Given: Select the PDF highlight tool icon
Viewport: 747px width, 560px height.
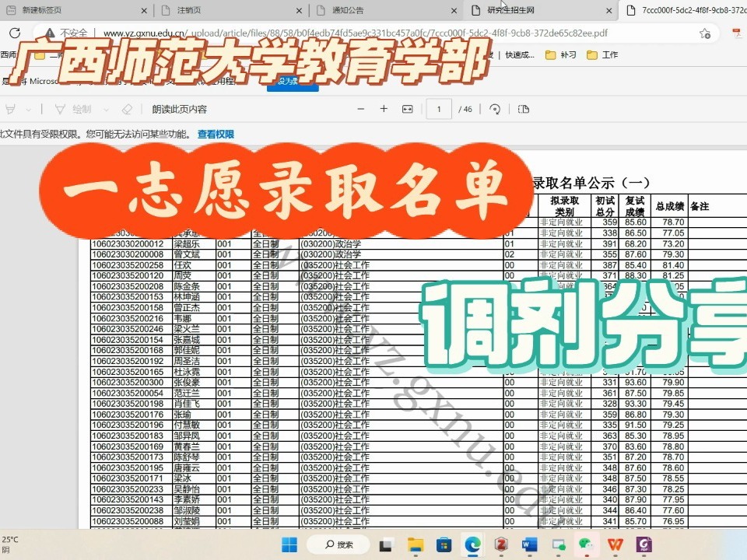Looking at the screenshot, I should [x=10, y=110].
